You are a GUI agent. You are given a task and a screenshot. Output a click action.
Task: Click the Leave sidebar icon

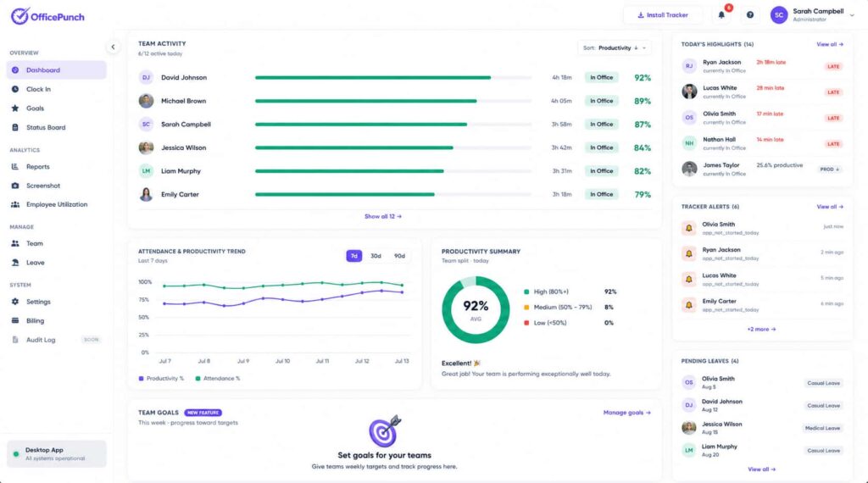click(15, 263)
